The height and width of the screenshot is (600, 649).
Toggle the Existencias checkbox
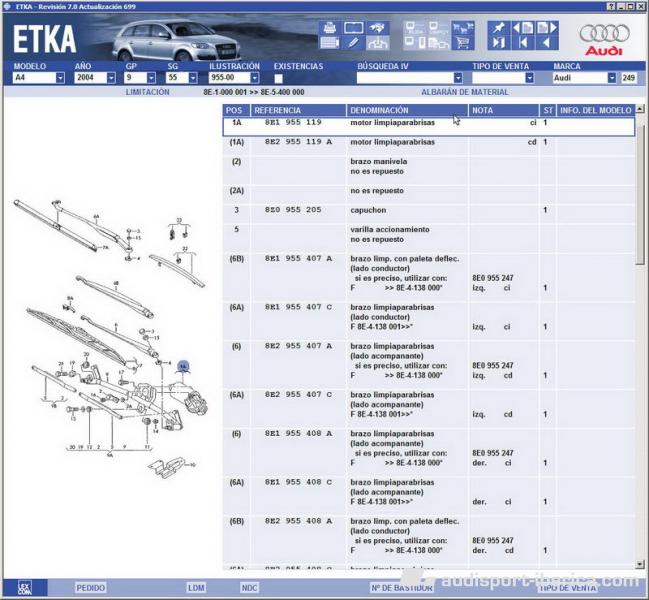(x=279, y=78)
